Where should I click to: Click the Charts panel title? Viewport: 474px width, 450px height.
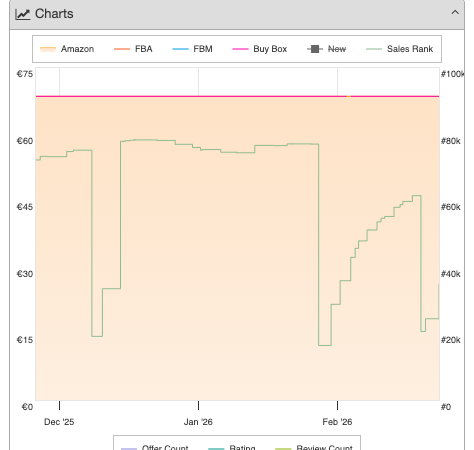click(x=54, y=14)
